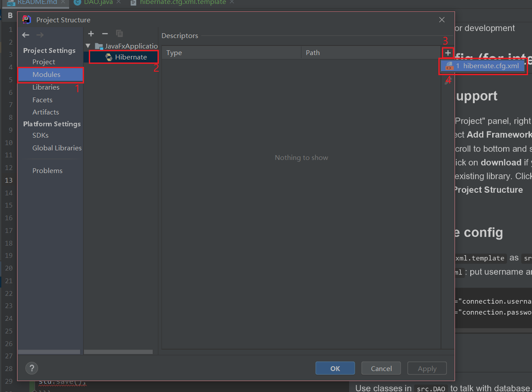532x392 pixels.
Task: Click the settings list horizontal scrollbar
Action: tap(49, 352)
